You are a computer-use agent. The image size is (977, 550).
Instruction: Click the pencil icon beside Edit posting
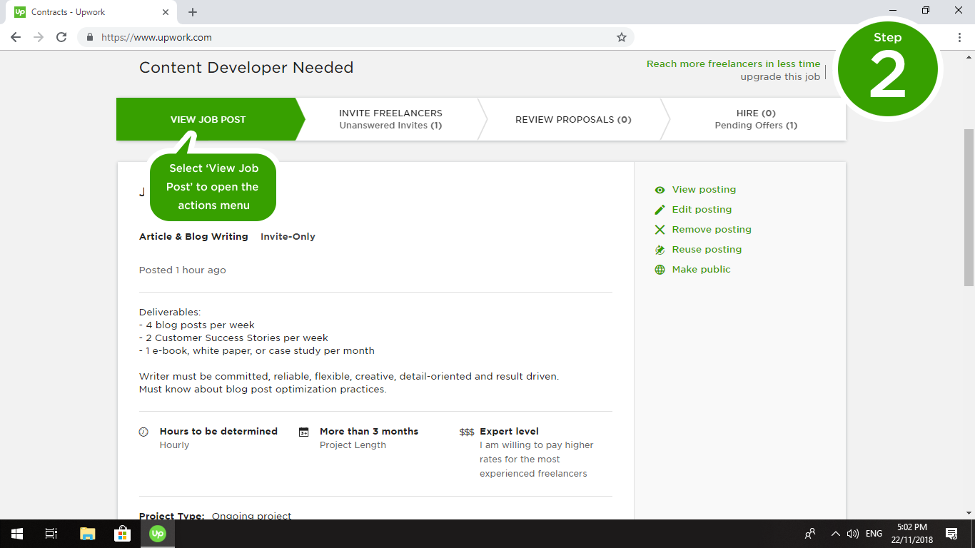[x=660, y=210]
